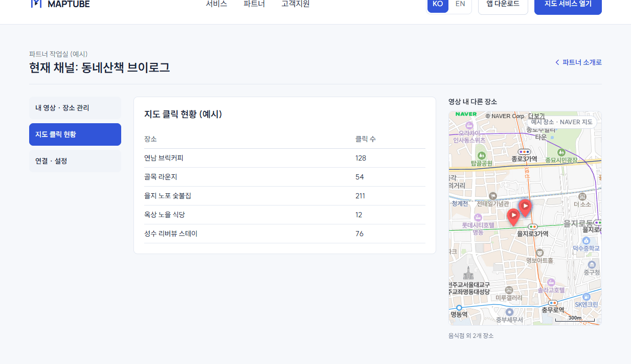Click the 종로3가역 subway station icon

click(x=524, y=152)
